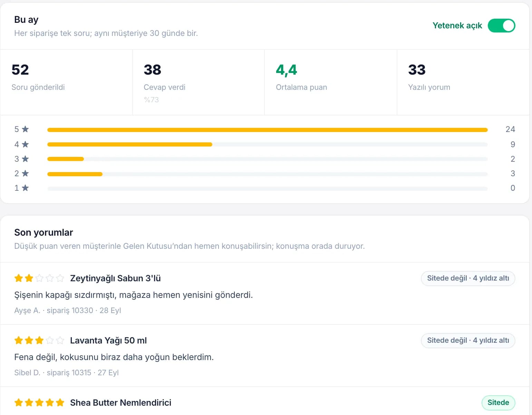Image resolution: width=532 pixels, height=415 pixels.
Task: Click the star rating of Shea Butter Nemlendirici
Action: pos(39,403)
